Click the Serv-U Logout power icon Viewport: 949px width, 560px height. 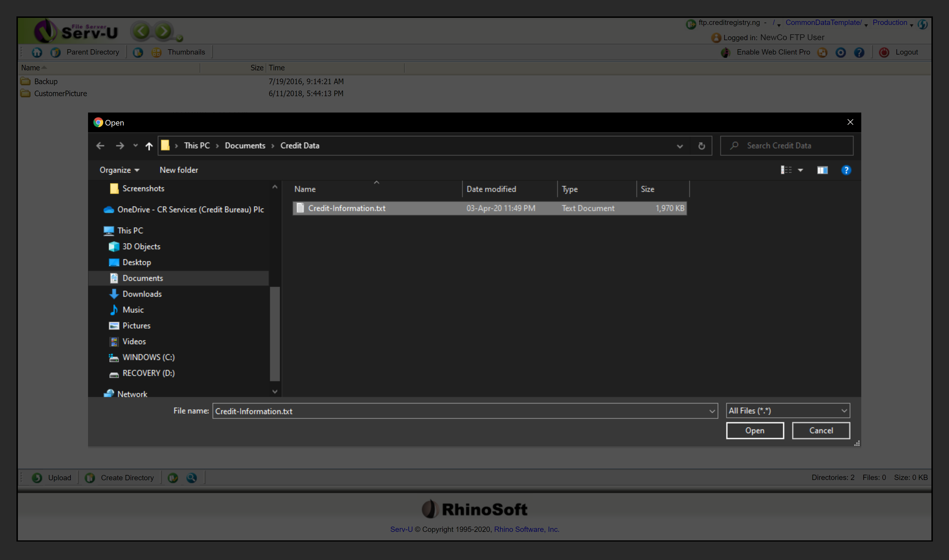pos(884,52)
